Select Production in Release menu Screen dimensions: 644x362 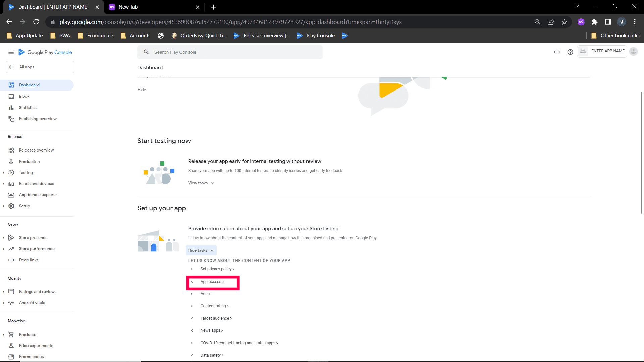29,162
